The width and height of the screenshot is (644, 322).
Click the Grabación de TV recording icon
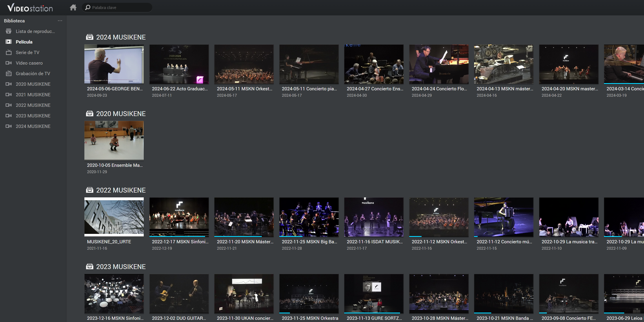(9, 73)
